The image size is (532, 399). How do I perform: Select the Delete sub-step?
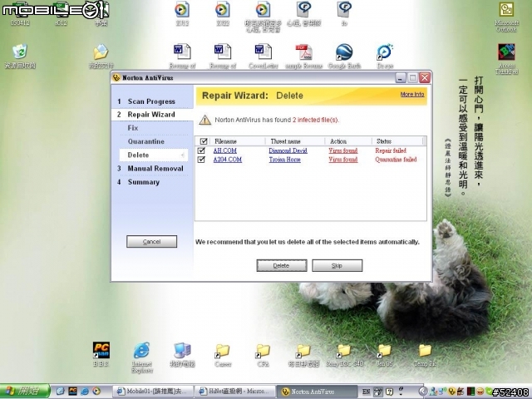(x=153, y=155)
